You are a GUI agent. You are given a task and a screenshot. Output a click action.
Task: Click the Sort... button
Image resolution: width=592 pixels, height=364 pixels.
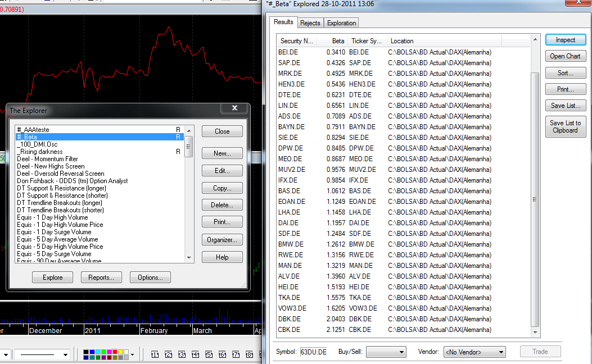(x=566, y=73)
